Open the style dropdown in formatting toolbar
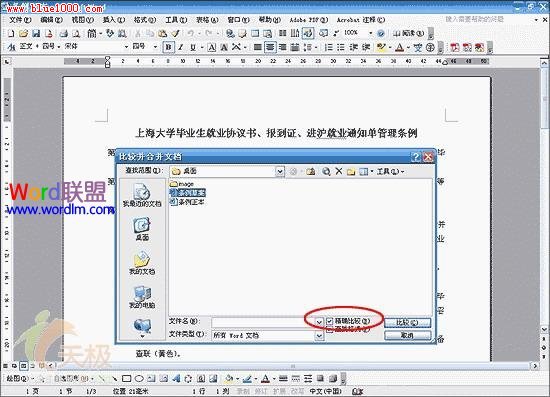 click(x=59, y=47)
